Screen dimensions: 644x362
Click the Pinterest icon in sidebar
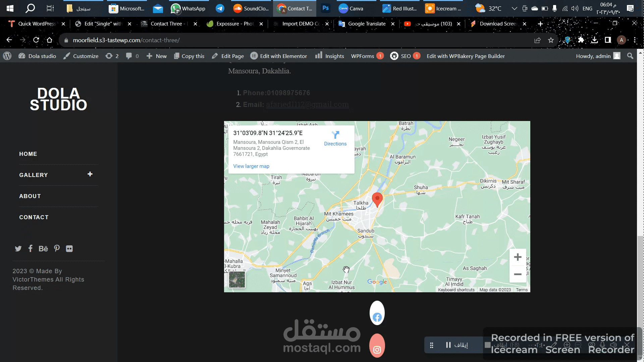click(57, 248)
